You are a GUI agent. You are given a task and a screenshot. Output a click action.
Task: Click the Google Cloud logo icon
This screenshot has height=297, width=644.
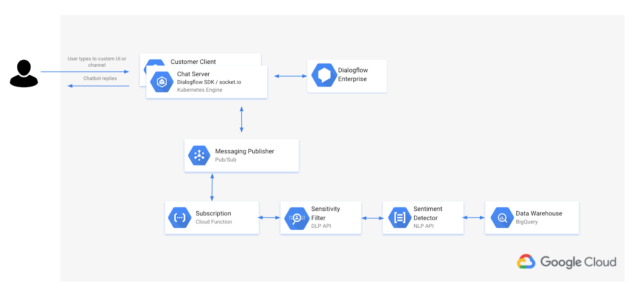526,262
